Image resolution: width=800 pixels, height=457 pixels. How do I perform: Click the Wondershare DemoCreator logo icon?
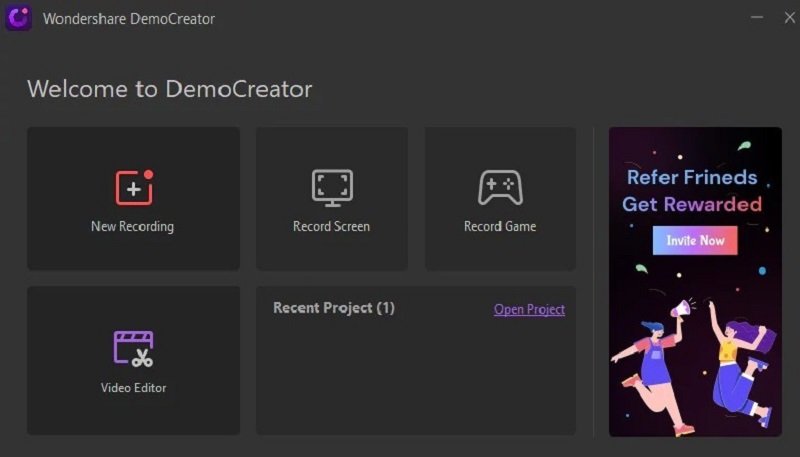coord(18,18)
